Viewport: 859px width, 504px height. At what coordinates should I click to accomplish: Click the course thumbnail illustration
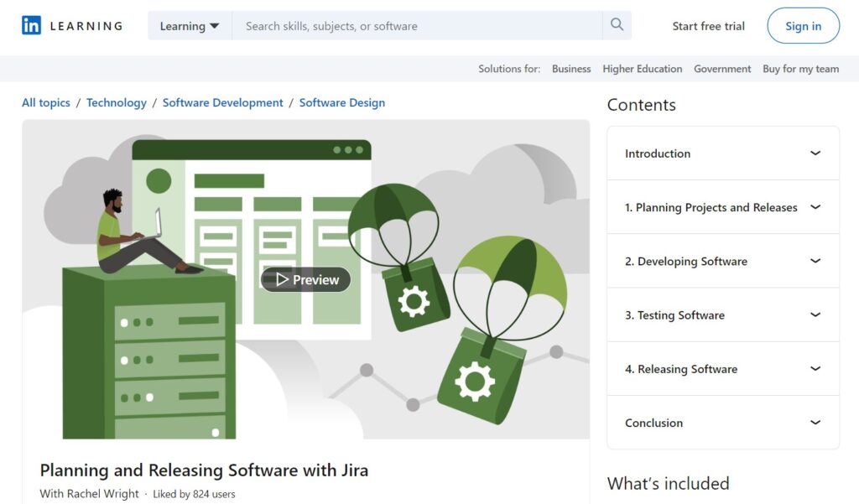(305, 279)
